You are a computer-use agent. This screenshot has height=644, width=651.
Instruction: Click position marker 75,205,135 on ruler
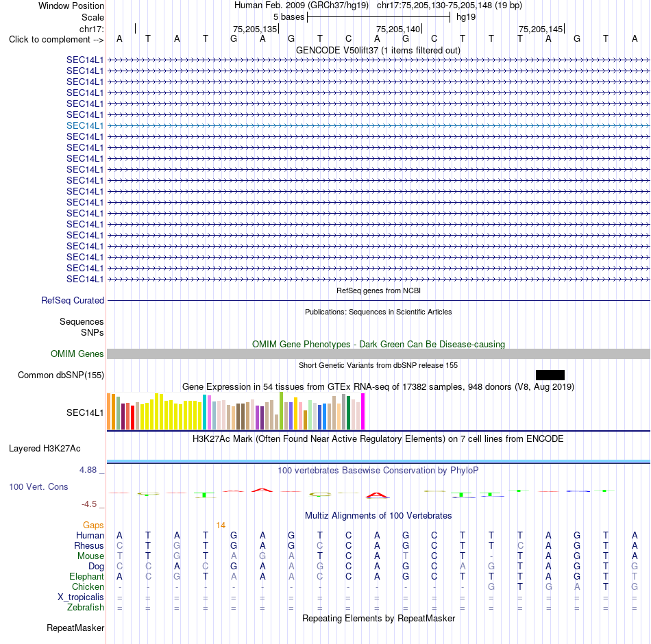(x=255, y=29)
